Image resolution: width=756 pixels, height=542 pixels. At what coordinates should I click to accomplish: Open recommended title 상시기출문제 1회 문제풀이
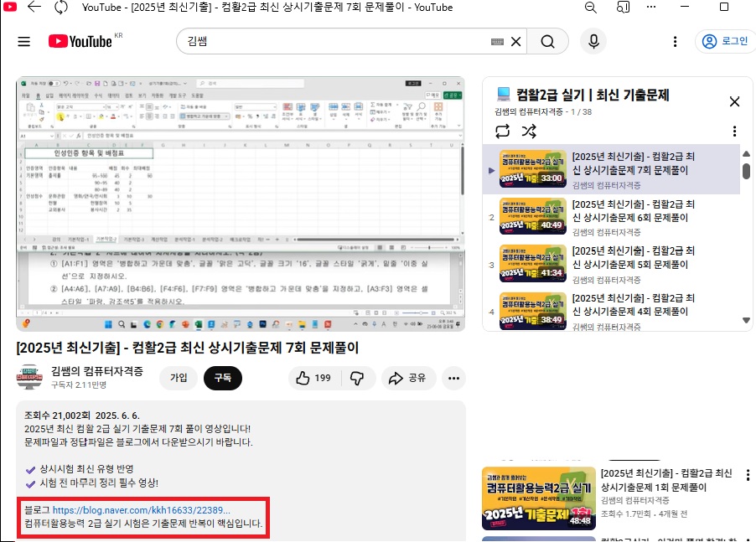click(x=666, y=480)
